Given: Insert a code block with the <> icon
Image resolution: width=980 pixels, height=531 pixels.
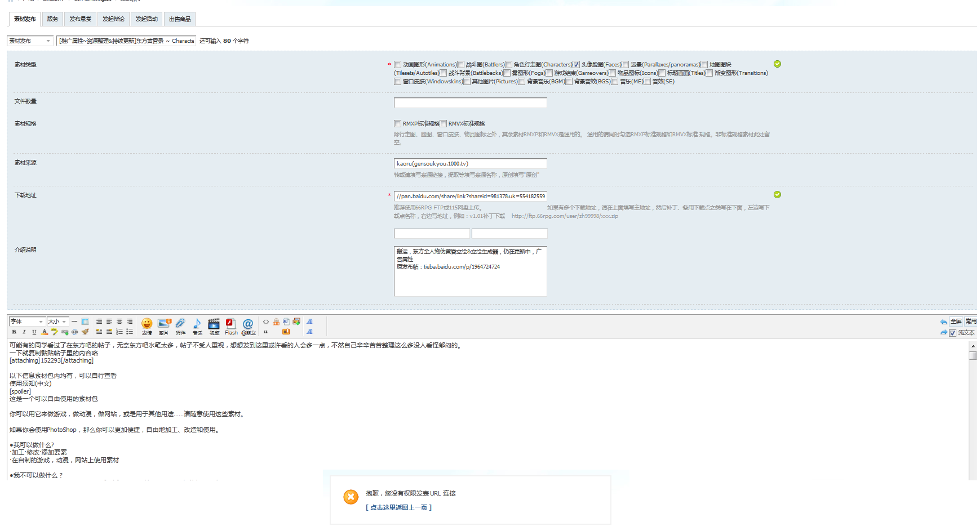Looking at the screenshot, I should click(266, 322).
